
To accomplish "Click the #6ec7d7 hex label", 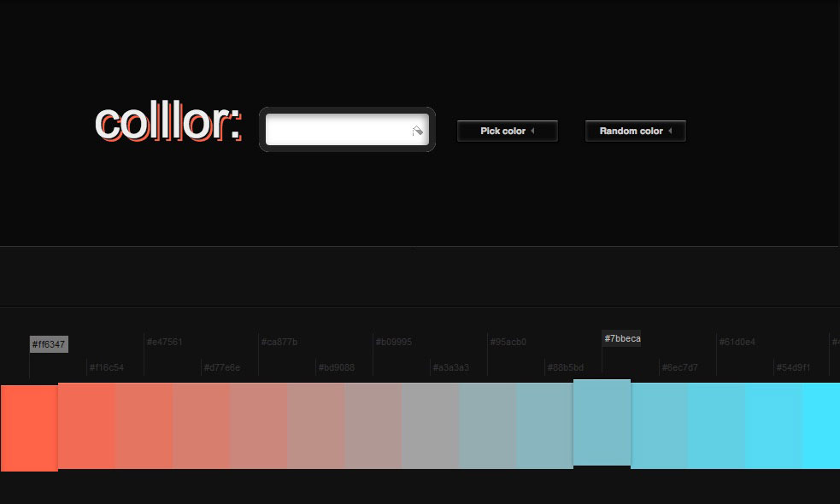I will point(680,368).
